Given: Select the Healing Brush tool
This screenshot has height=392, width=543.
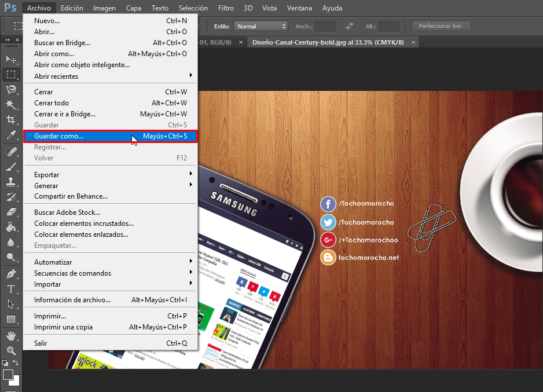Looking at the screenshot, I should click(x=11, y=152).
